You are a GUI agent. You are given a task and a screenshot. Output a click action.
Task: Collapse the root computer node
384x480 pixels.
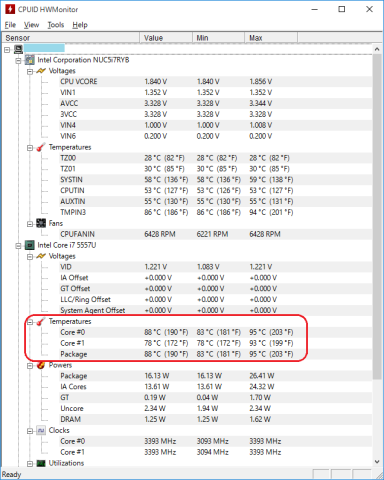[7, 50]
